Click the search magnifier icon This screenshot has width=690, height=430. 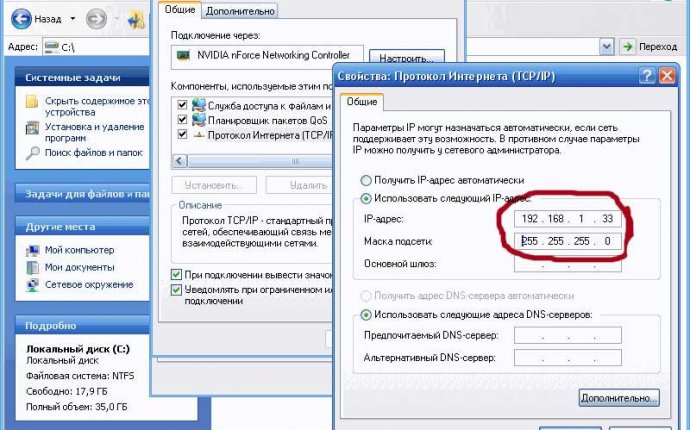(x=32, y=153)
